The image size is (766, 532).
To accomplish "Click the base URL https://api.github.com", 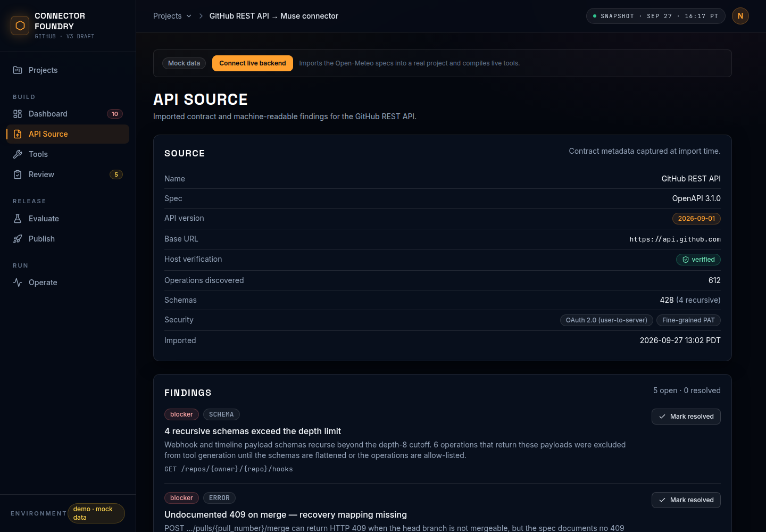I will pyautogui.click(x=675, y=239).
